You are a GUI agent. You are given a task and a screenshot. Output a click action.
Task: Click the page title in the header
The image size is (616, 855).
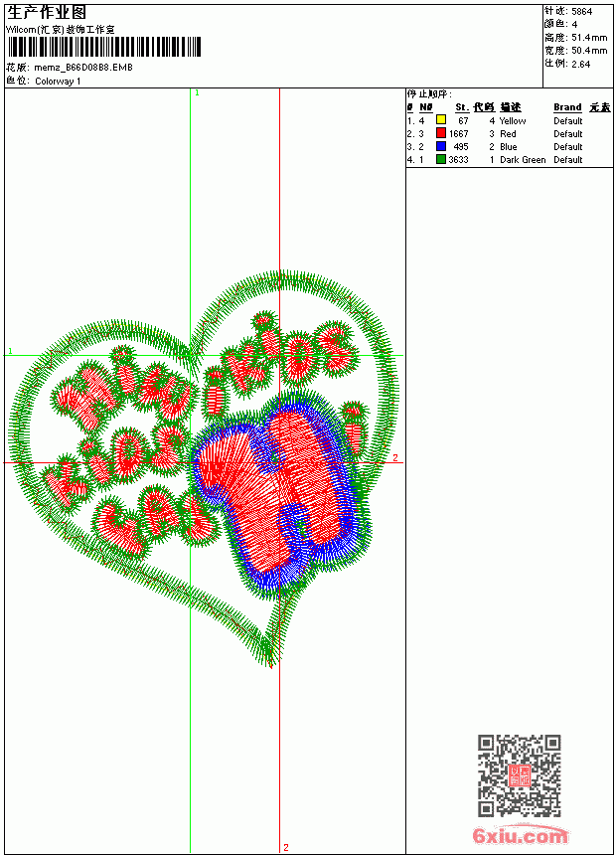[47, 13]
